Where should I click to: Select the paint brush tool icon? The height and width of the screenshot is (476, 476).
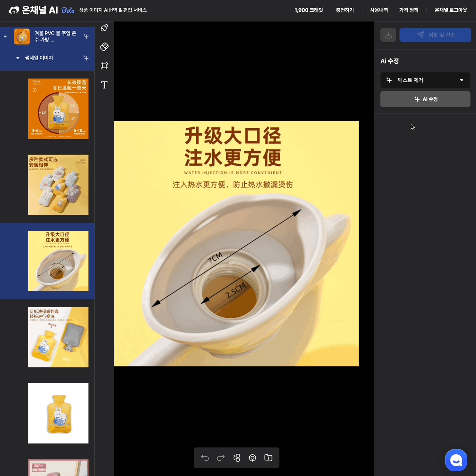104,28
